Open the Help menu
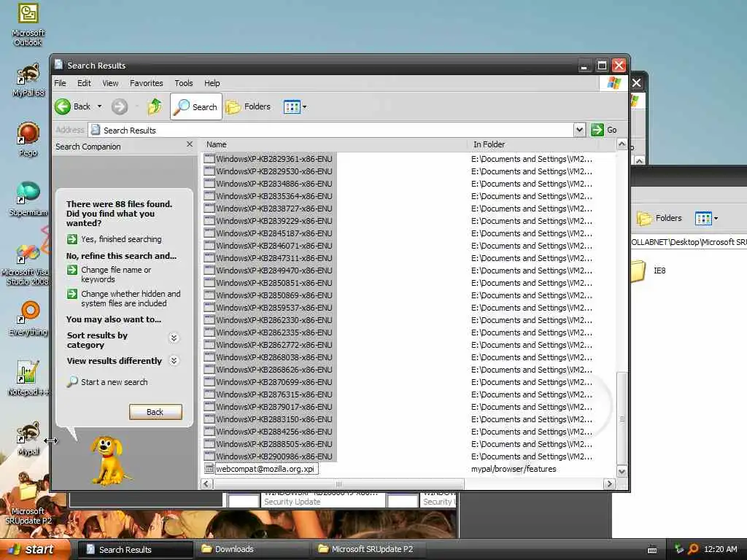The width and height of the screenshot is (747, 560). [x=212, y=83]
